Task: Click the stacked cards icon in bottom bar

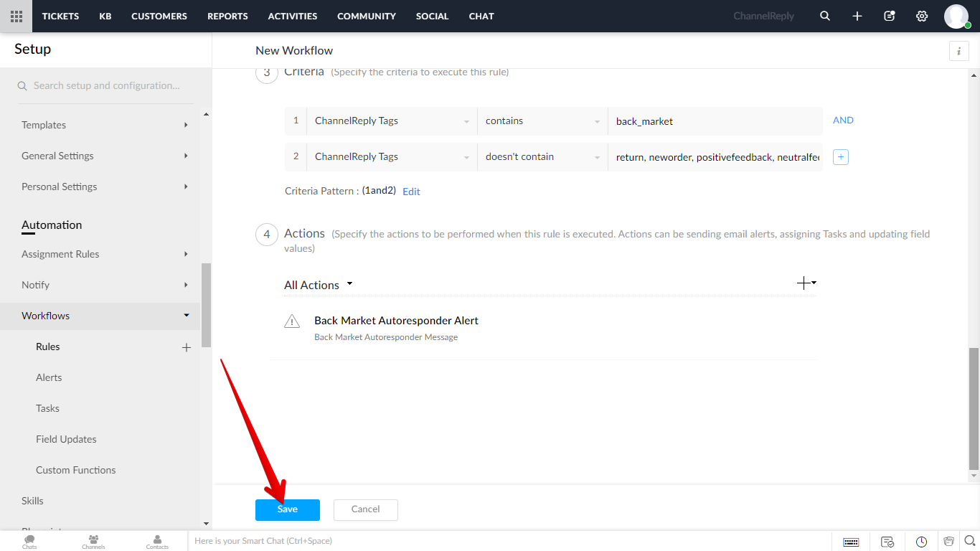Action: 948,541
